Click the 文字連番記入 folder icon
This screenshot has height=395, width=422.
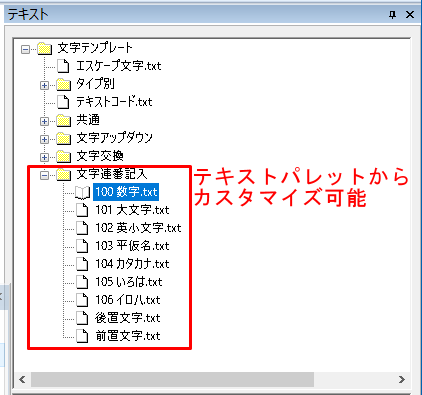[x=63, y=175]
